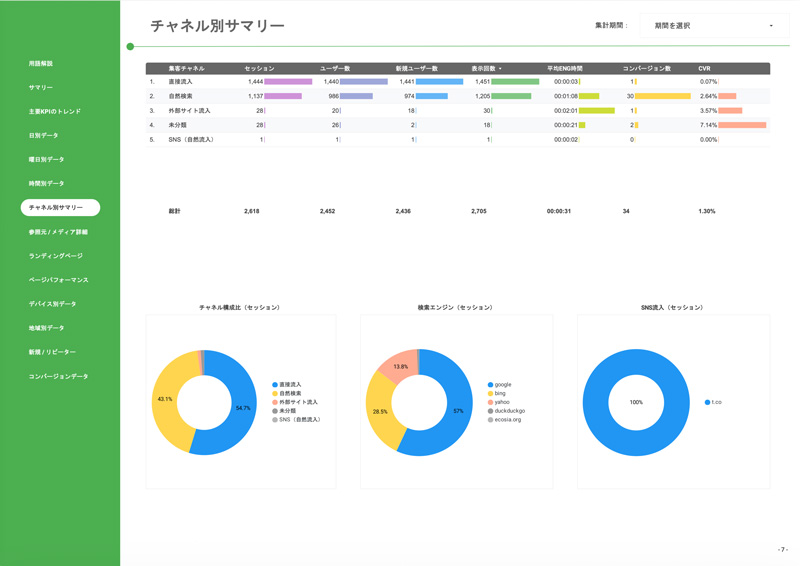Open the 用語解説 page in the sidebar
This screenshot has height=566, width=800.
[41, 64]
